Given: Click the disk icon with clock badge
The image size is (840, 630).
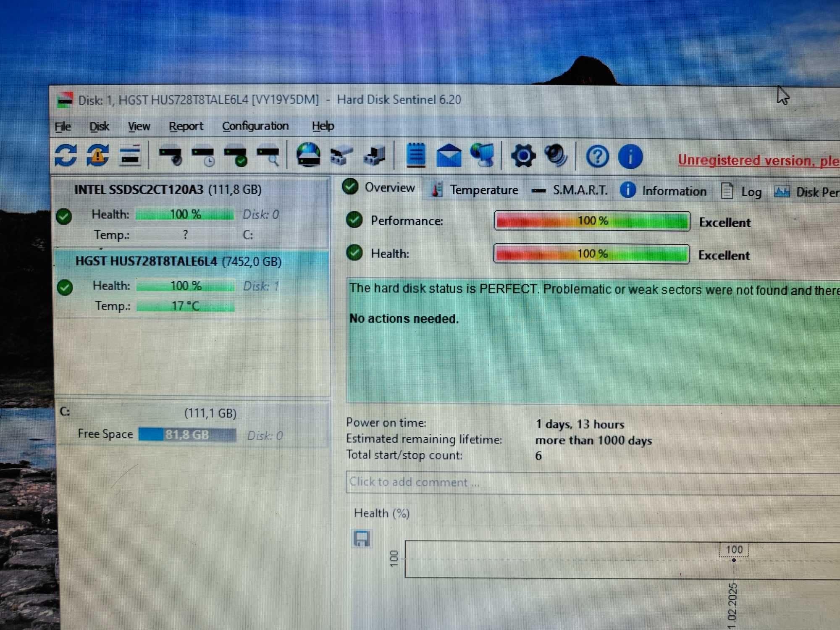Looking at the screenshot, I should [203, 156].
